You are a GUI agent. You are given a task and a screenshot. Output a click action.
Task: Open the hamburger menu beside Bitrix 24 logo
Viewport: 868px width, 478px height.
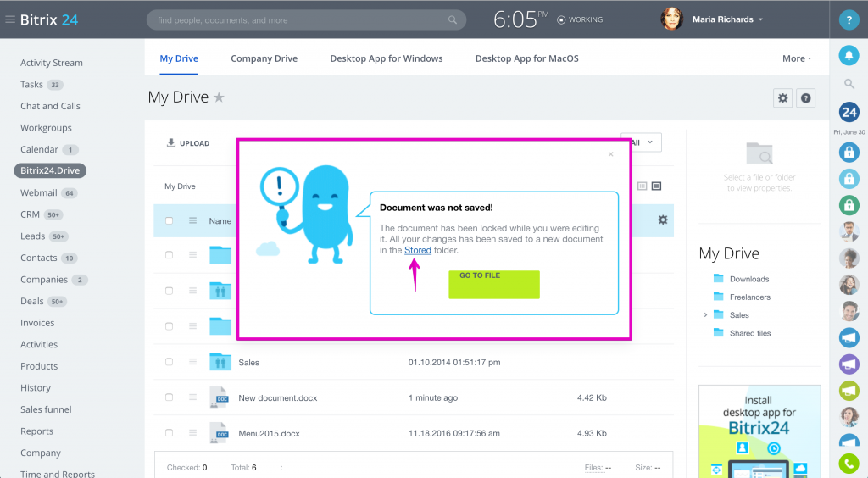(x=9, y=19)
